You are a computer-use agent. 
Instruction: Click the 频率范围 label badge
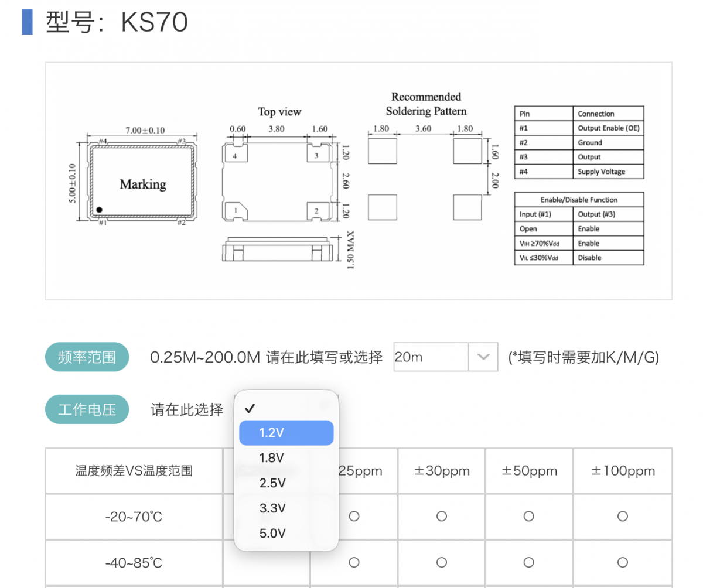(x=87, y=357)
